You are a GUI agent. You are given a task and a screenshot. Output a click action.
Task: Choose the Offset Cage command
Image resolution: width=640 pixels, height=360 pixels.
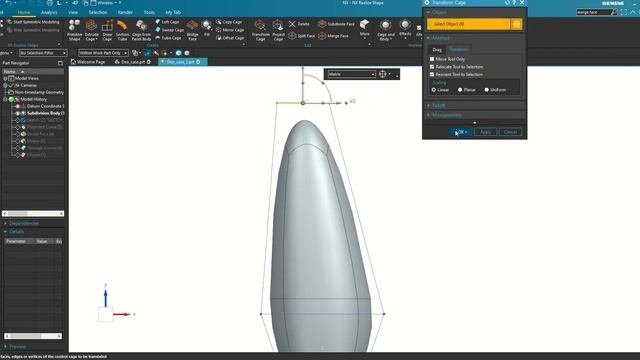tap(230, 38)
